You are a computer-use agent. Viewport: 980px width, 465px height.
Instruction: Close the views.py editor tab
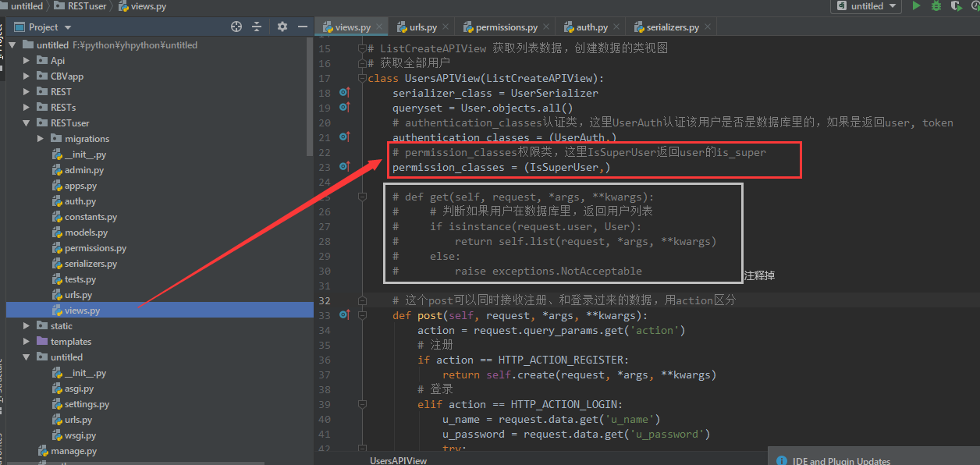tap(380, 27)
